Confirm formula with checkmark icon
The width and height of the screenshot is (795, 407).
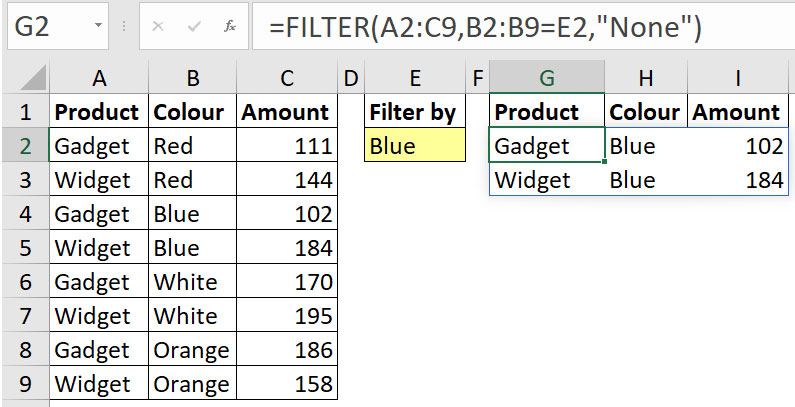pyautogui.click(x=194, y=26)
